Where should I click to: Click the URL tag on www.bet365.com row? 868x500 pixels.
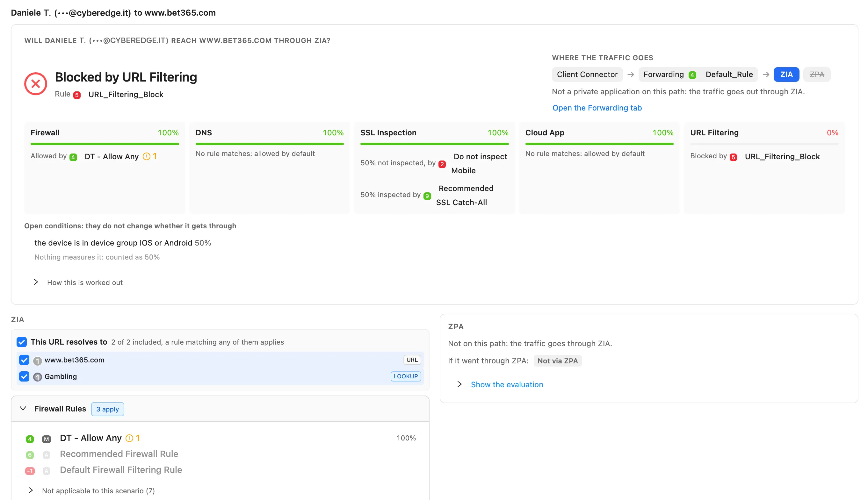click(412, 360)
